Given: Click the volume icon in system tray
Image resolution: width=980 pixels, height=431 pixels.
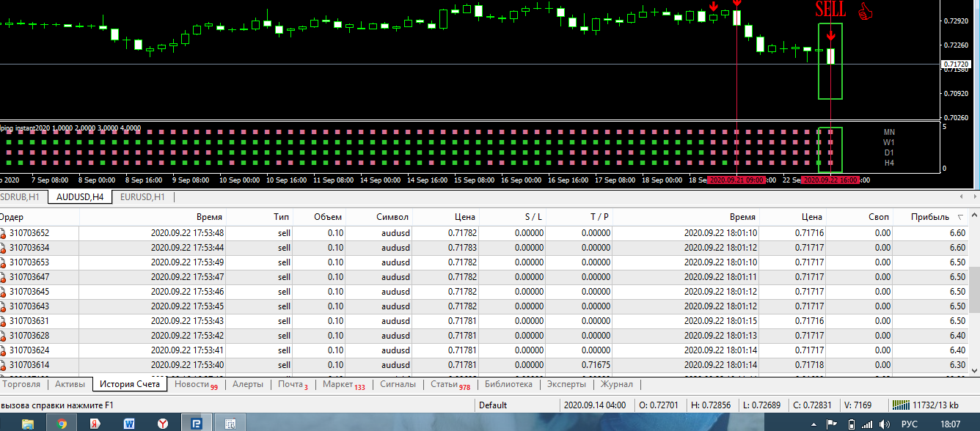Looking at the screenshot, I should (x=885, y=424).
